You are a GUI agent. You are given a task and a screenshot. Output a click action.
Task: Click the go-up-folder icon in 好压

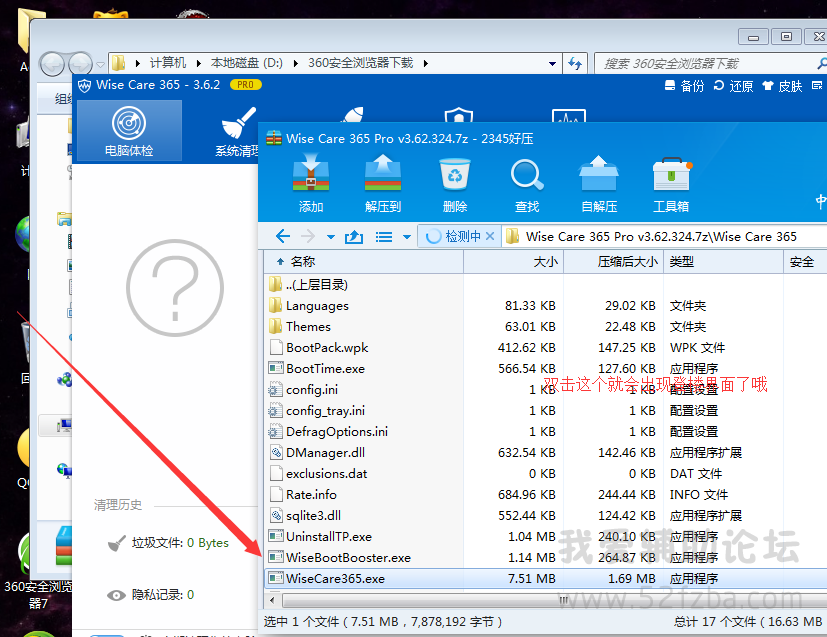point(354,237)
